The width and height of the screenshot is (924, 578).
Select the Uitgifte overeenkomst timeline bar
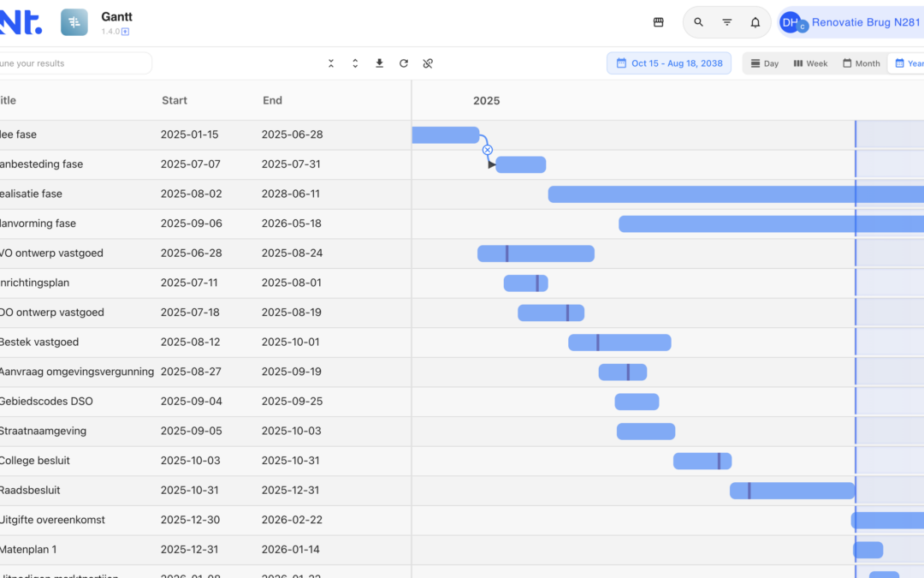(x=887, y=521)
